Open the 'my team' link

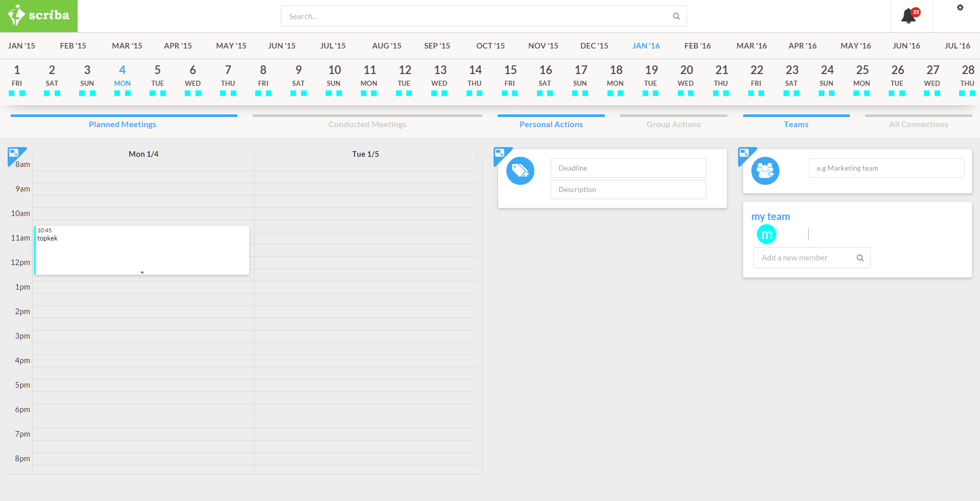pyautogui.click(x=770, y=217)
